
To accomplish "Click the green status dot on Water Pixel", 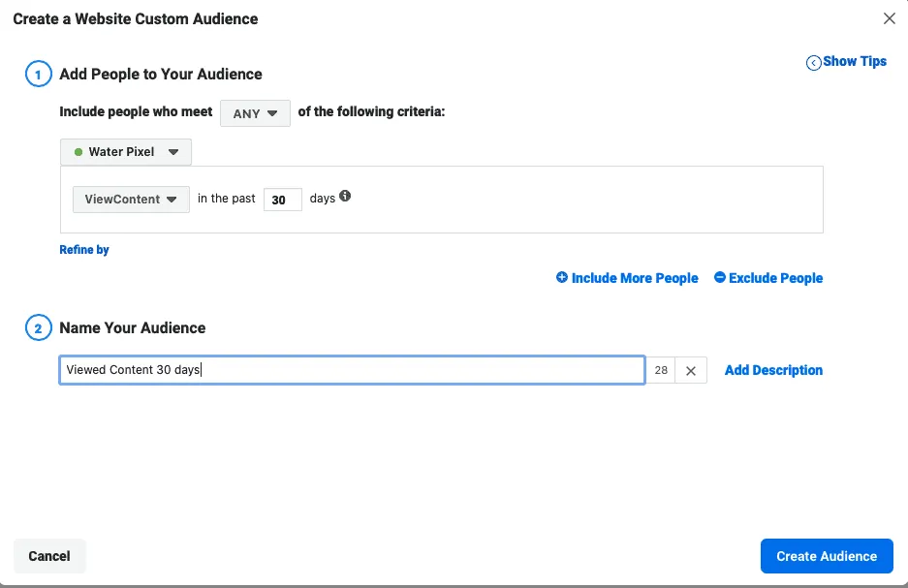I will (78, 152).
